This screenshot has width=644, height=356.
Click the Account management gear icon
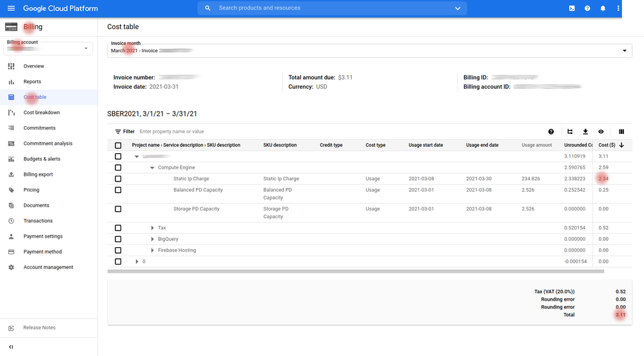[11, 267]
